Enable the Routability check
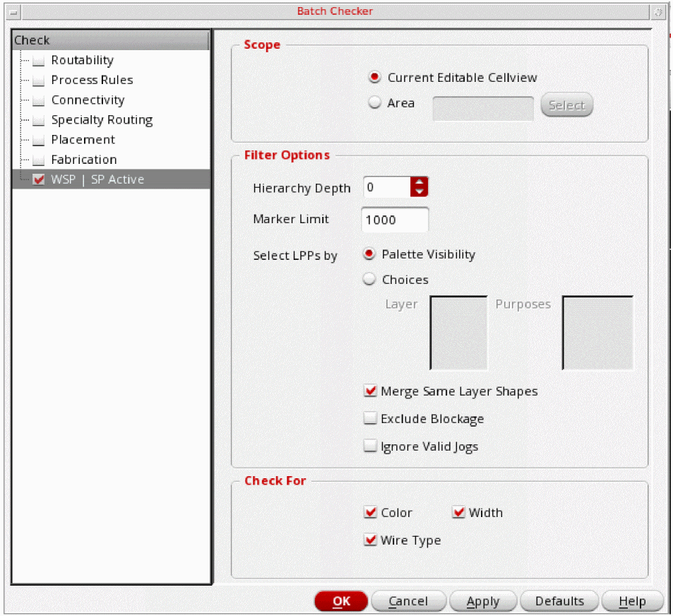Screen dimensions: 673x616 tap(39, 61)
